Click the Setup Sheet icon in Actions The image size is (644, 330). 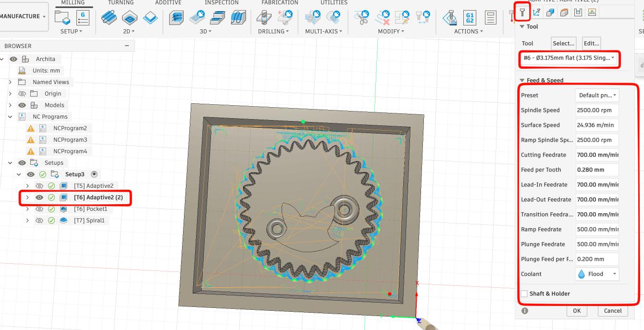click(x=490, y=18)
